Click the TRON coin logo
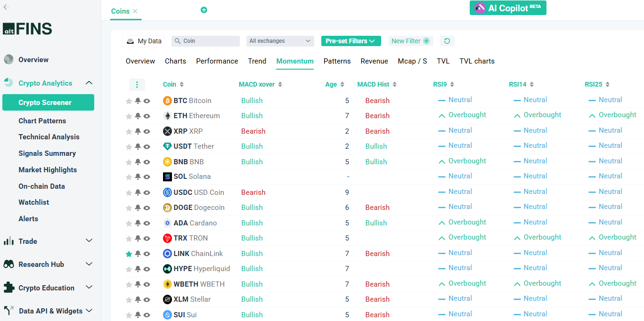 point(167,238)
